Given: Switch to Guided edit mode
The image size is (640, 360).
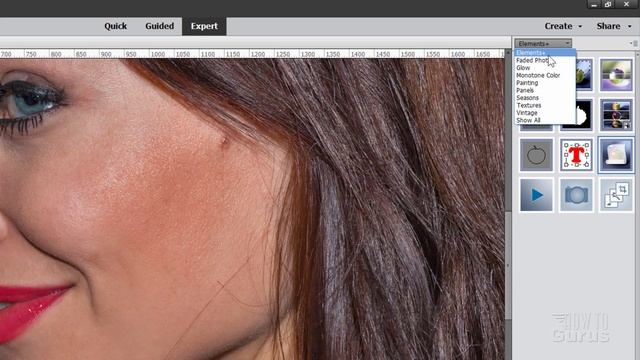Looking at the screenshot, I should [x=160, y=26].
